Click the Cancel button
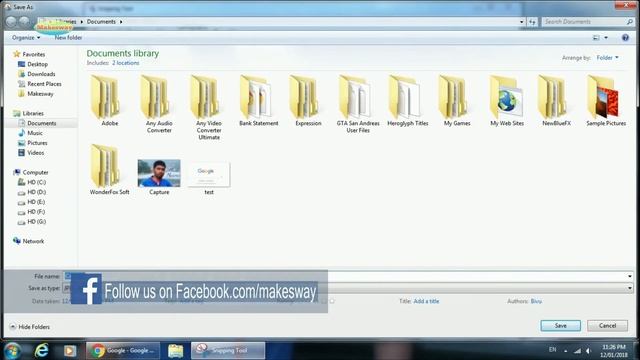The height and width of the screenshot is (360, 640). tap(607, 326)
